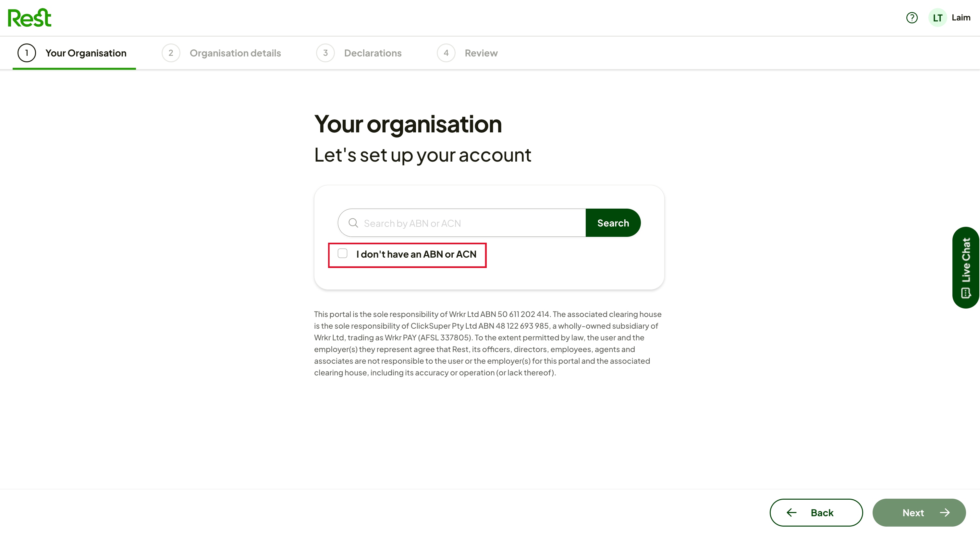Click the "I don't have an ABN or ACN" label
The image size is (980, 536).
416,254
